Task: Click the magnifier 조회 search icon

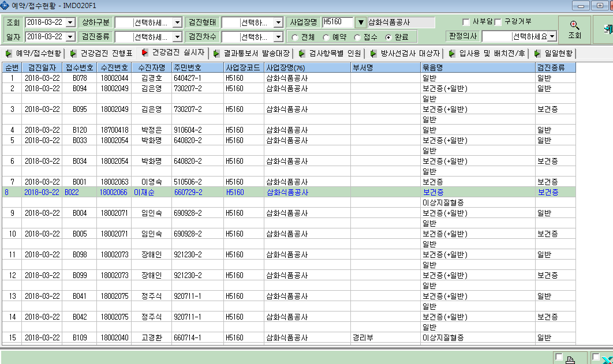Action: click(x=574, y=25)
